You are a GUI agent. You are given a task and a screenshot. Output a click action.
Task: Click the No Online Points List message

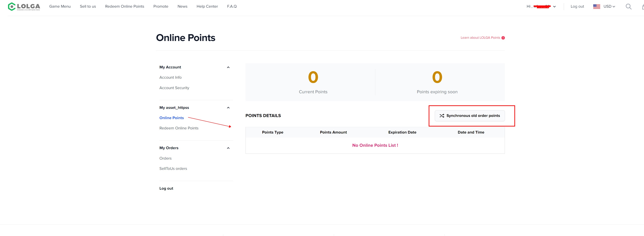[x=375, y=145]
